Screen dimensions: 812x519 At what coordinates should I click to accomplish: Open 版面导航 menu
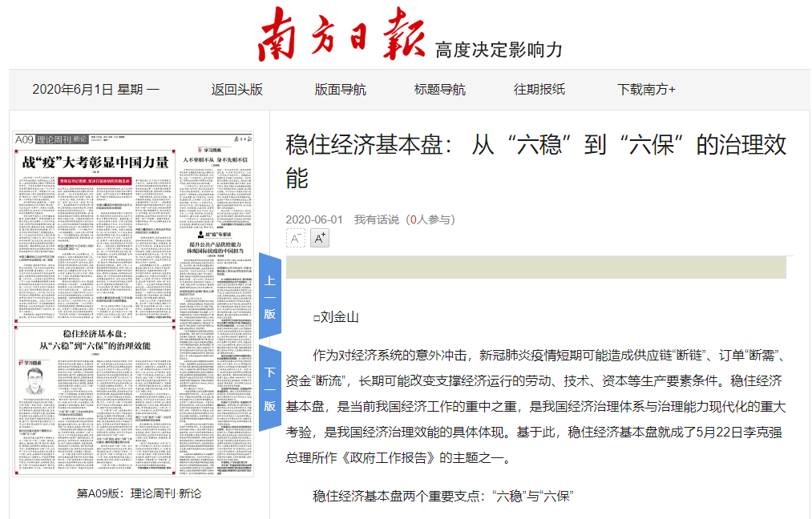point(340,89)
